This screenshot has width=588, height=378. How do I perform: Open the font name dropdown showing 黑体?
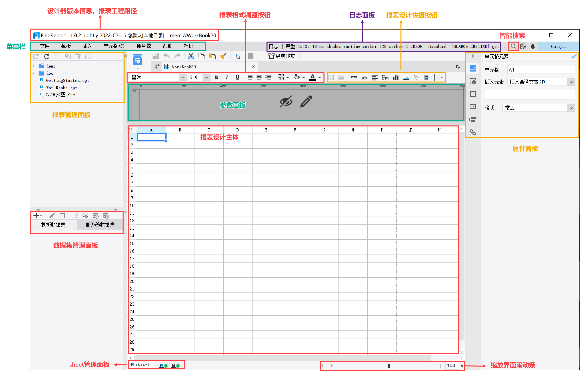(x=183, y=78)
